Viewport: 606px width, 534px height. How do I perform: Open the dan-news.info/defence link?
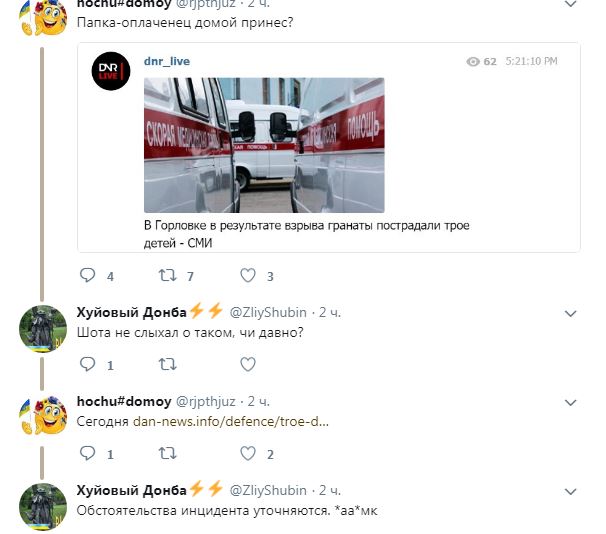pyautogui.click(x=231, y=421)
